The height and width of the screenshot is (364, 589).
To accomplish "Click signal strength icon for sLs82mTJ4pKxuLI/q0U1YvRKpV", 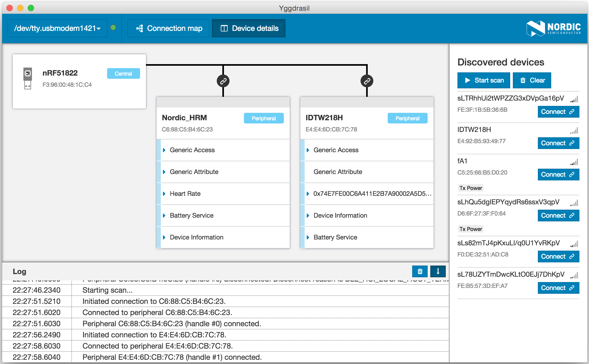I will 574,244.
